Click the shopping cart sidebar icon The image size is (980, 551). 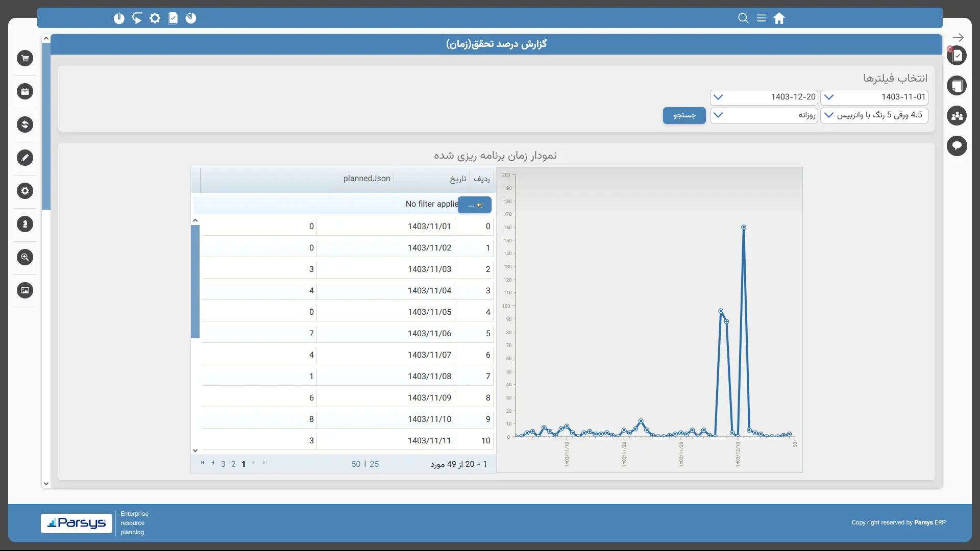(24, 58)
